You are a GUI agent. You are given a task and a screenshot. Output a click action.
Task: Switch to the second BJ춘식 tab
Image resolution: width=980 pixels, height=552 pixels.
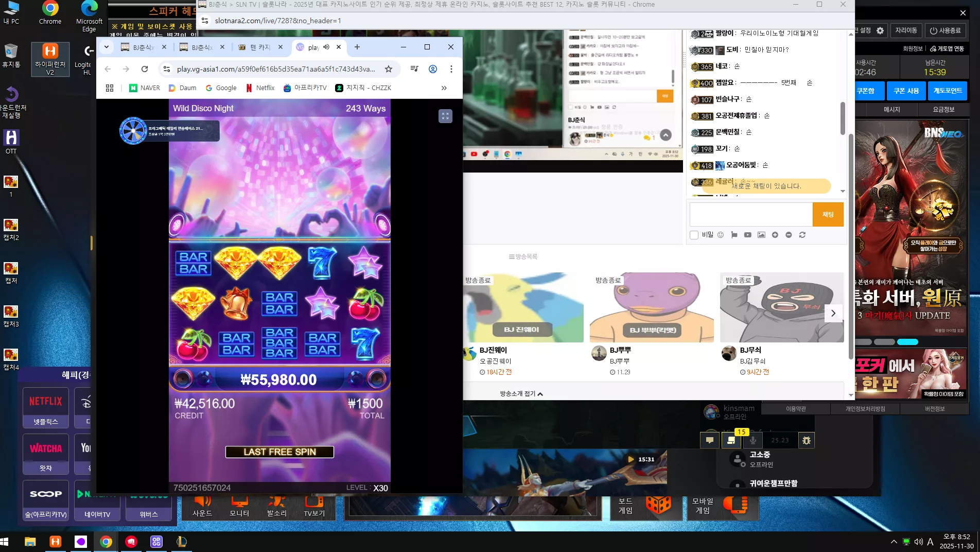click(x=202, y=47)
